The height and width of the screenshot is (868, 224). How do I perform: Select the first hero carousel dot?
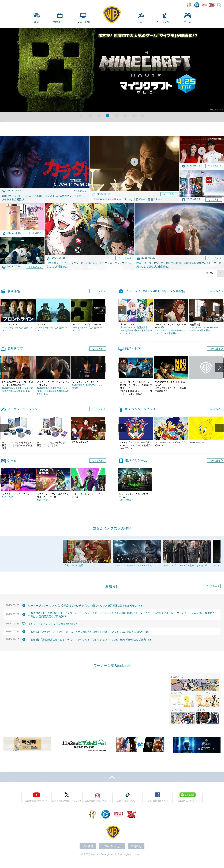(81, 116)
